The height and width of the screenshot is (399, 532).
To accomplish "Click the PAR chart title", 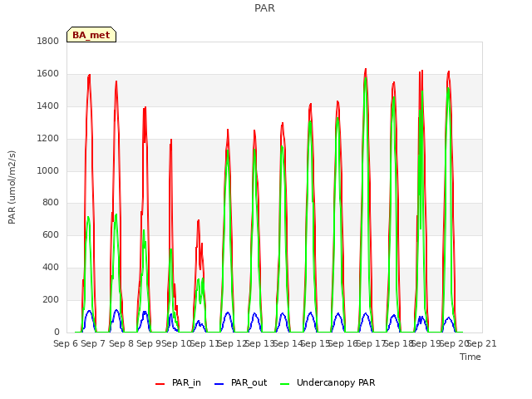I will [264, 8].
